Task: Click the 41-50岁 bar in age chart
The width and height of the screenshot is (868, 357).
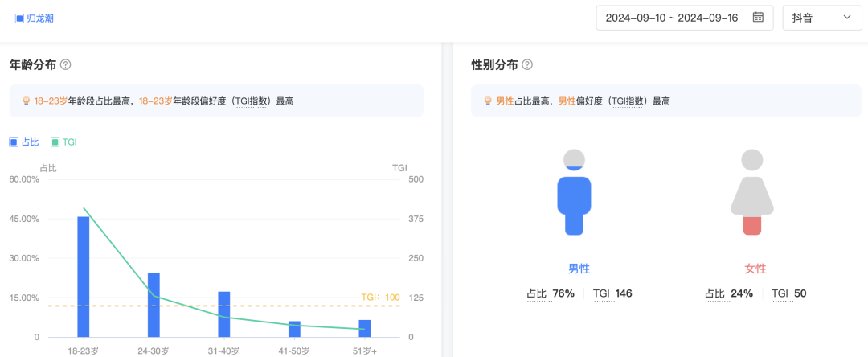Action: pos(294,330)
